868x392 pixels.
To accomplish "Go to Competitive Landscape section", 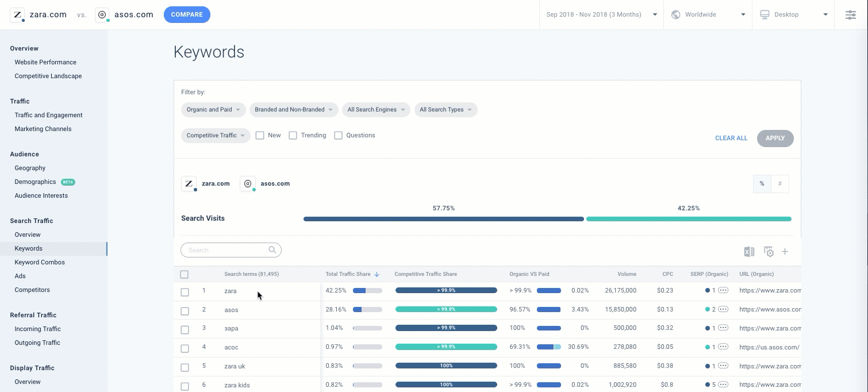I will [x=48, y=76].
